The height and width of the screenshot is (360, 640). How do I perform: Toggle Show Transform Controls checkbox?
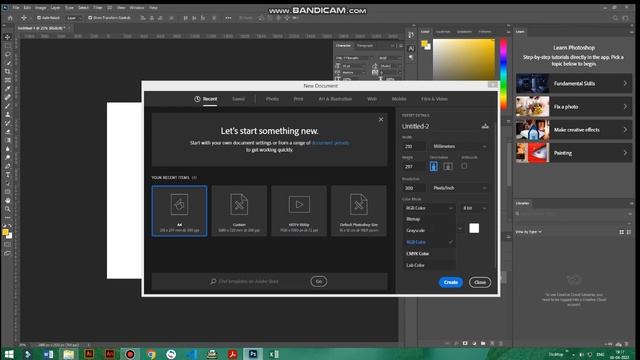click(90, 18)
